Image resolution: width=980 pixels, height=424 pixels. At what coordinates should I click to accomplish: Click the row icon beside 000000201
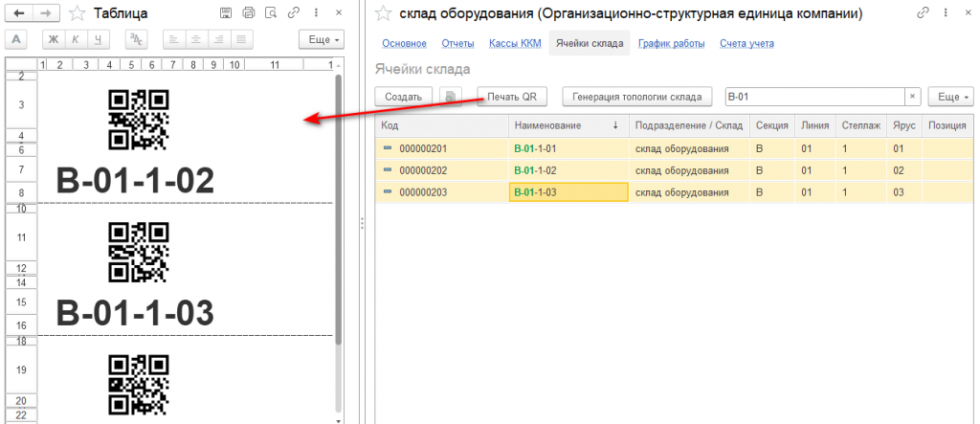pos(387,148)
